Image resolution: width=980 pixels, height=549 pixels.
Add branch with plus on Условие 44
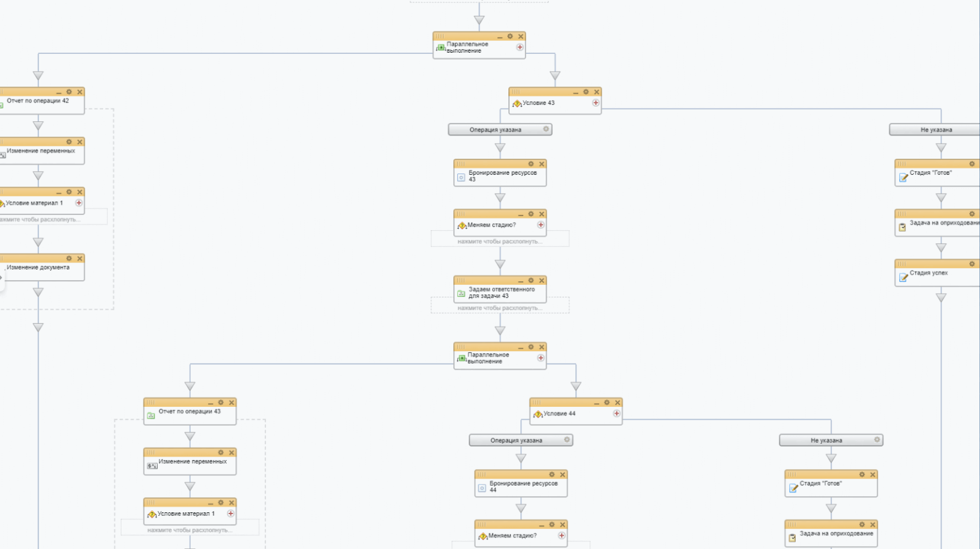pos(616,413)
